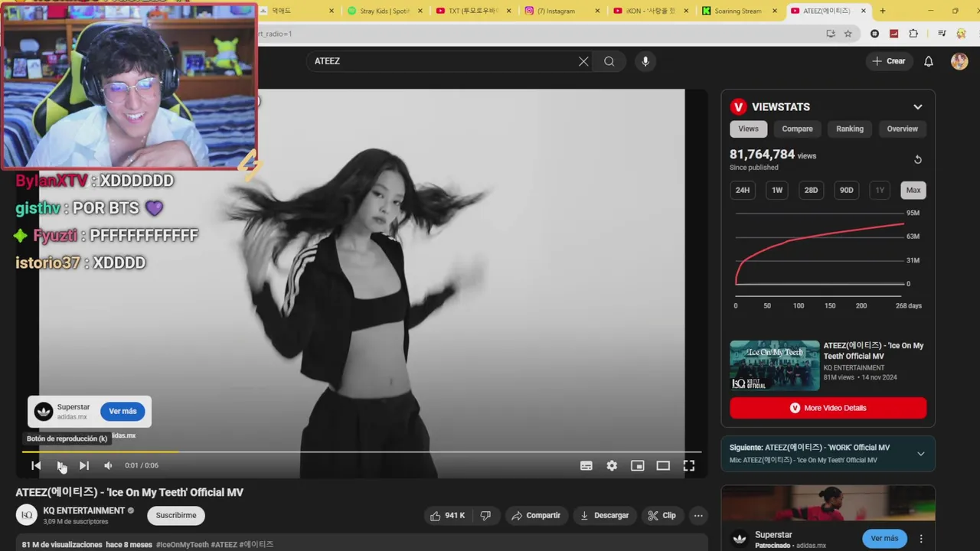Click the ViewStats logo icon
This screenshot has height=551, width=980.
click(x=738, y=107)
